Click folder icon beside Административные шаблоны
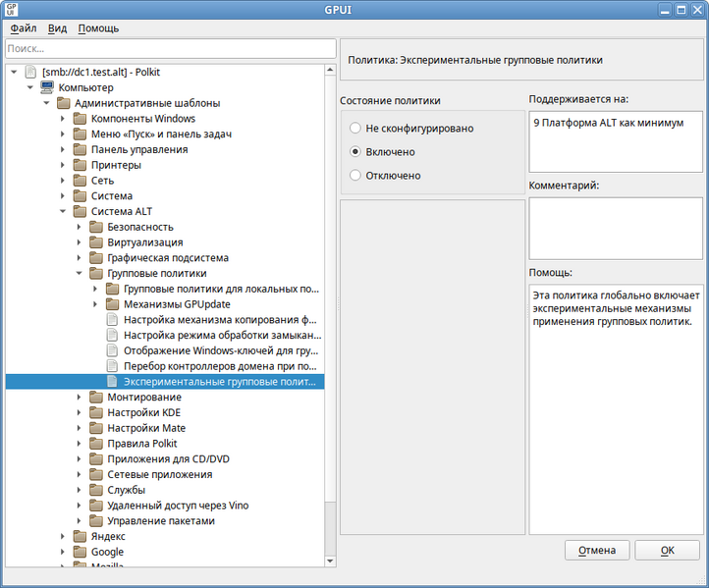 coord(63,103)
